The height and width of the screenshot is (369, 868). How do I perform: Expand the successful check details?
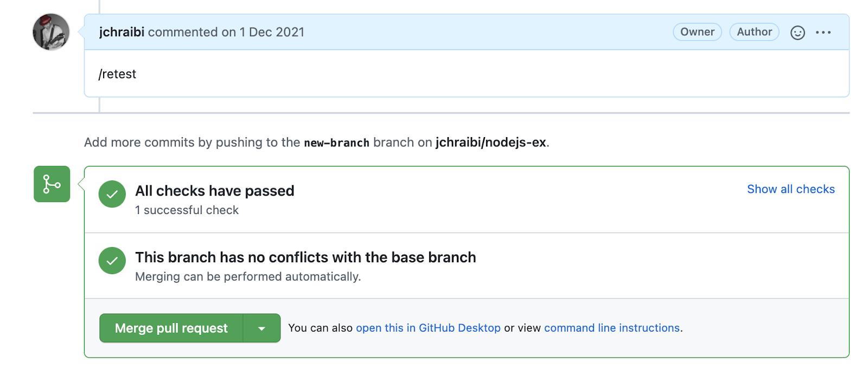pyautogui.click(x=187, y=210)
